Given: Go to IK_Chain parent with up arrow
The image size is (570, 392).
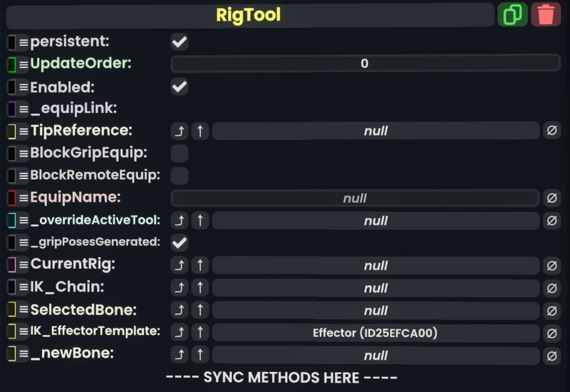Looking at the screenshot, I should coord(200,288).
